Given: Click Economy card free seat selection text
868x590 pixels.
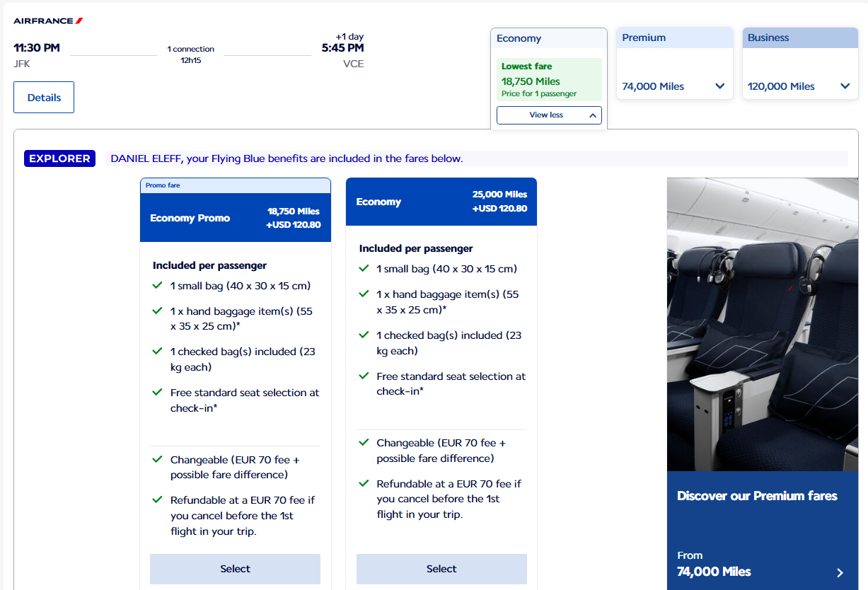Looking at the screenshot, I should coord(451,383).
